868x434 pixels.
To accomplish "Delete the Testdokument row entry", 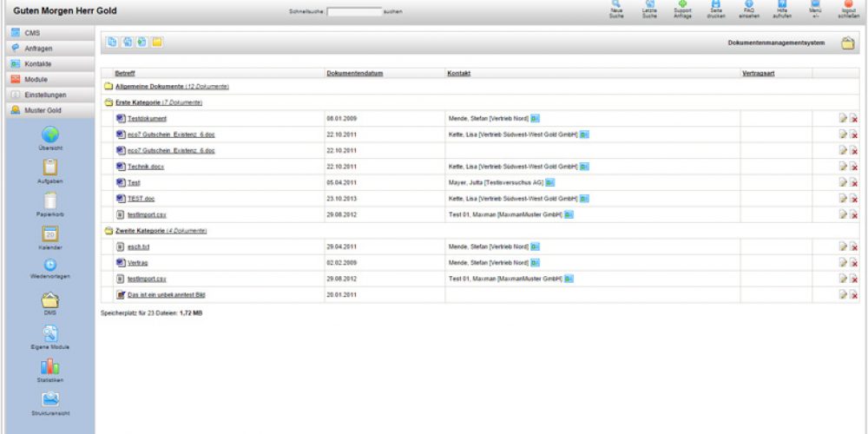I will 853,119.
